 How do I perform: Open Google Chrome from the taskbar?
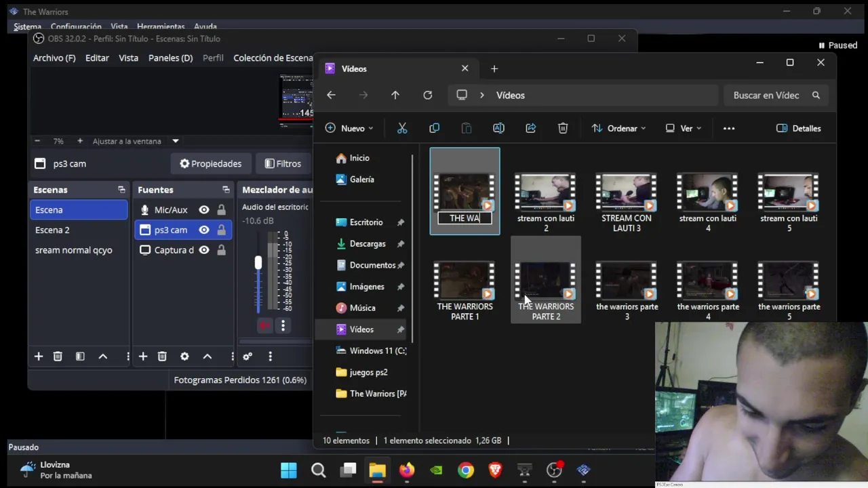(466, 470)
